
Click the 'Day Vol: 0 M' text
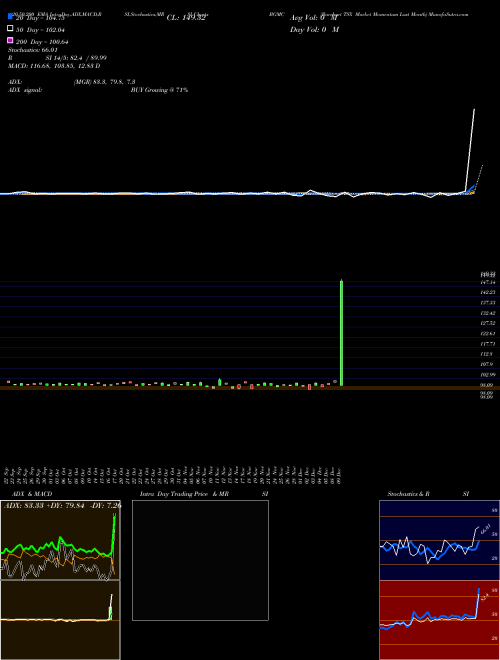pyautogui.click(x=314, y=30)
